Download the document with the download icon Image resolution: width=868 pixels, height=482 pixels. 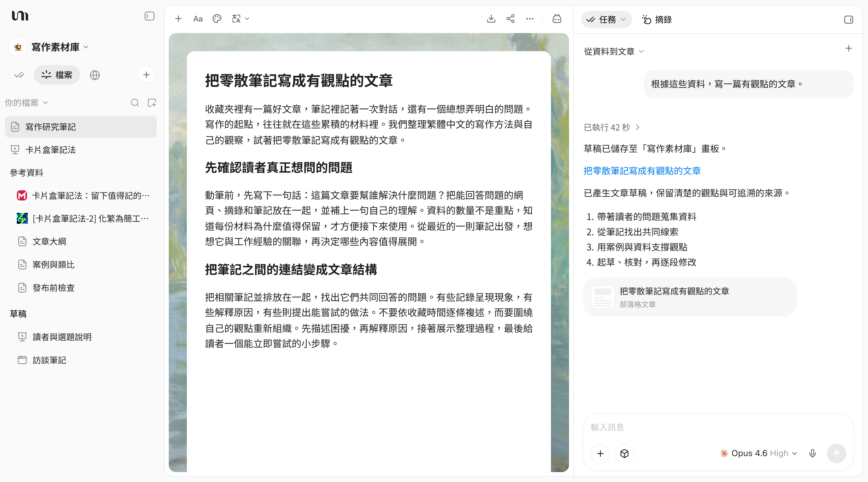(491, 19)
